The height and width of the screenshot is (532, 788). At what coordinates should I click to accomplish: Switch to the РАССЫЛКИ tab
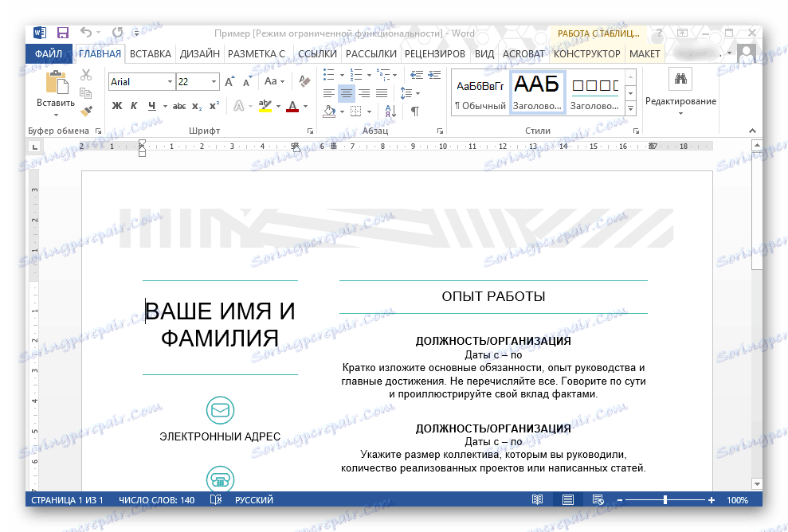370,53
